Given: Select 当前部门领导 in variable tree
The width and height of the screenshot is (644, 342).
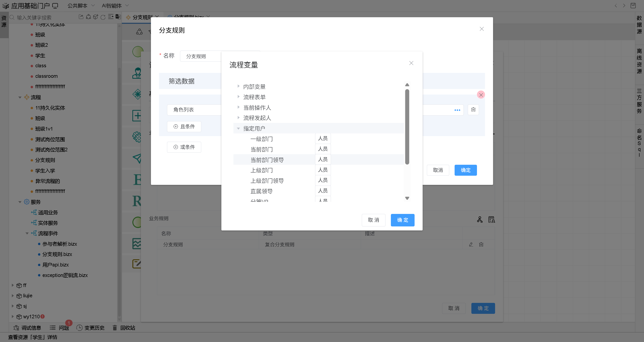Looking at the screenshot, I should (267, 160).
